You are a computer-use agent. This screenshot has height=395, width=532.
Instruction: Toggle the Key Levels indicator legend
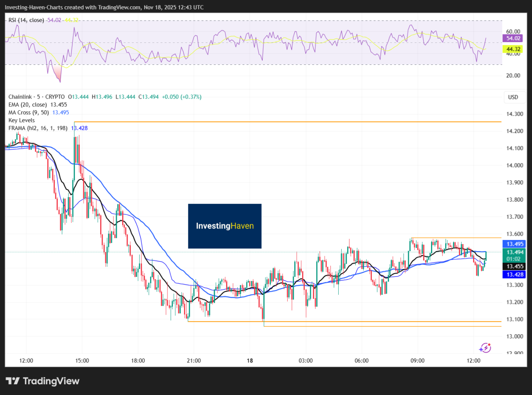click(22, 120)
